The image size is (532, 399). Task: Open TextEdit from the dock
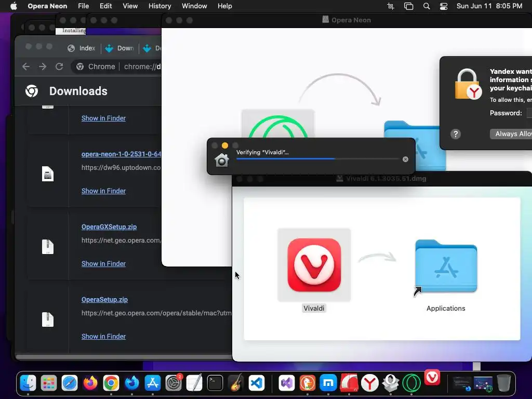tap(194, 383)
